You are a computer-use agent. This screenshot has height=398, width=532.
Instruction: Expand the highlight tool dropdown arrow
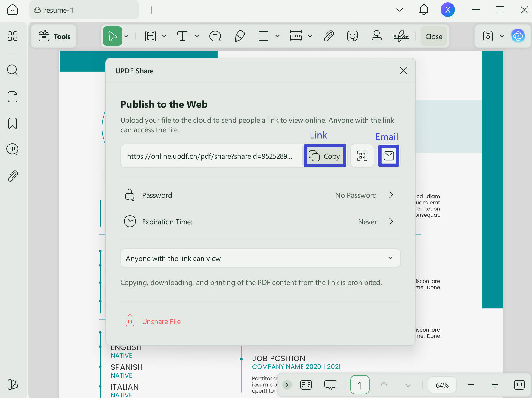[164, 36]
